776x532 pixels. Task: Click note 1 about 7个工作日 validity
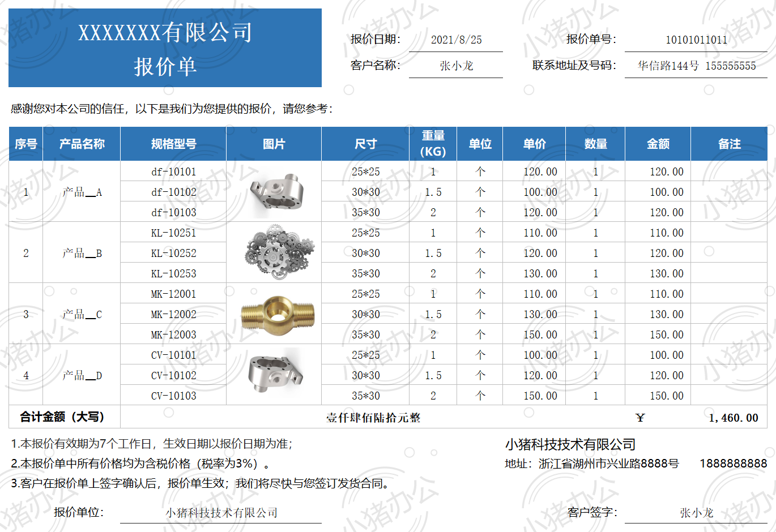point(152,444)
